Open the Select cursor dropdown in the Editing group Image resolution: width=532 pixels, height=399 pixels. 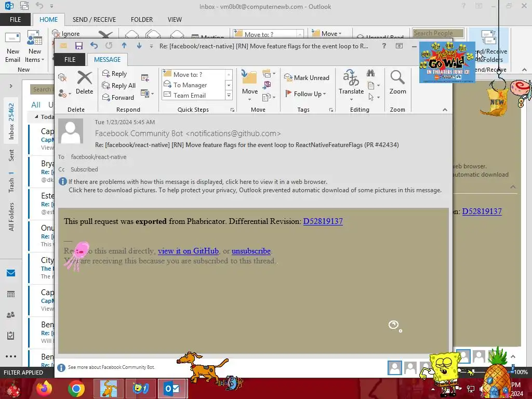click(374, 97)
